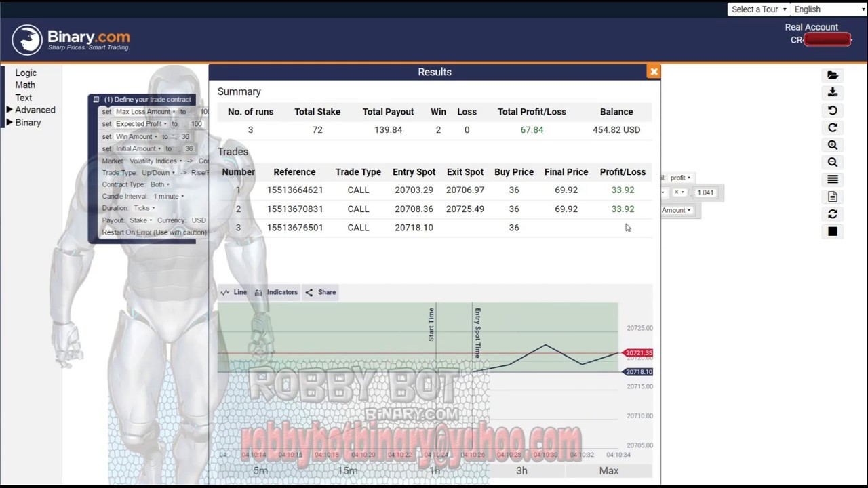Click the chart Share button
This screenshot has width=868, height=488.
(x=321, y=292)
